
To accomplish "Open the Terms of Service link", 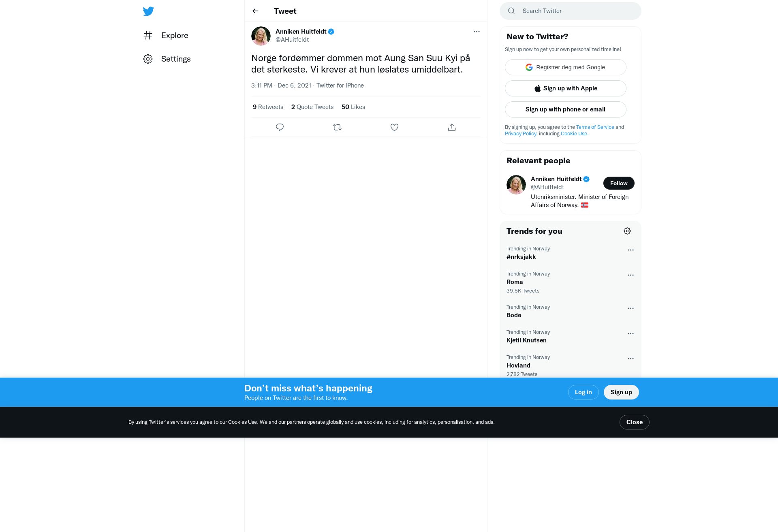I will 595,127.
